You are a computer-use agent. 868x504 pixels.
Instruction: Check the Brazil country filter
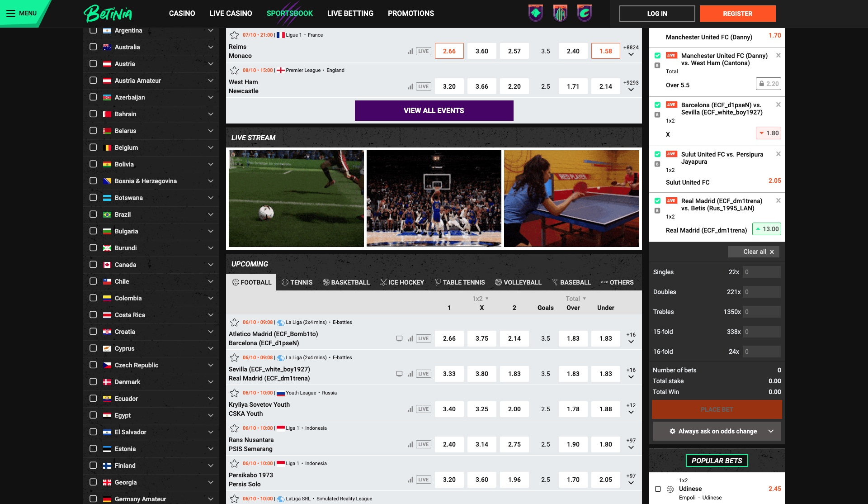(x=93, y=214)
